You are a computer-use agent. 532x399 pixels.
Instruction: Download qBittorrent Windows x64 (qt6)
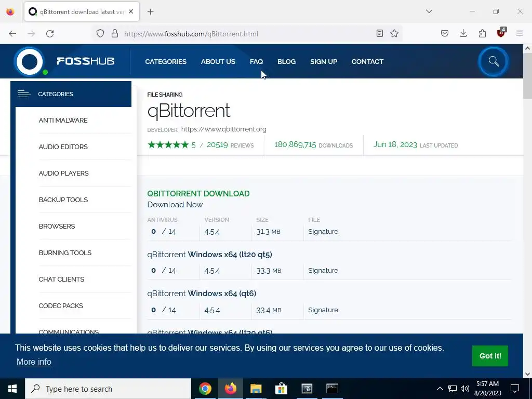[x=202, y=294]
